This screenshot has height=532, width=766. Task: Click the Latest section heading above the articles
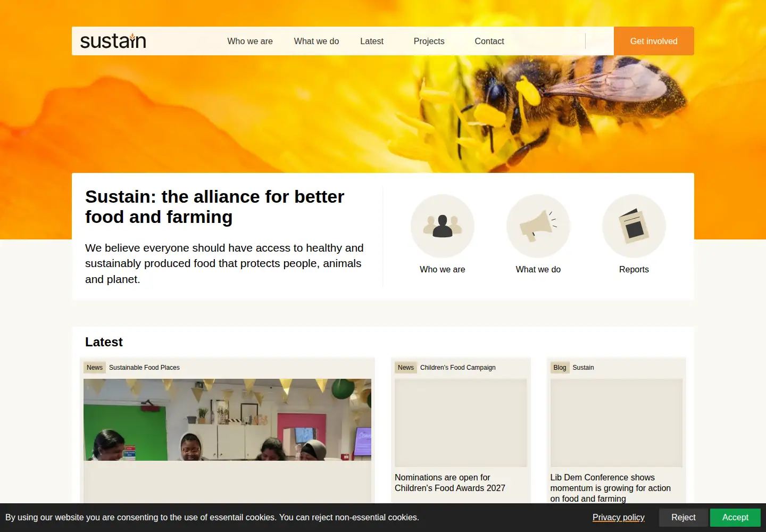(104, 342)
